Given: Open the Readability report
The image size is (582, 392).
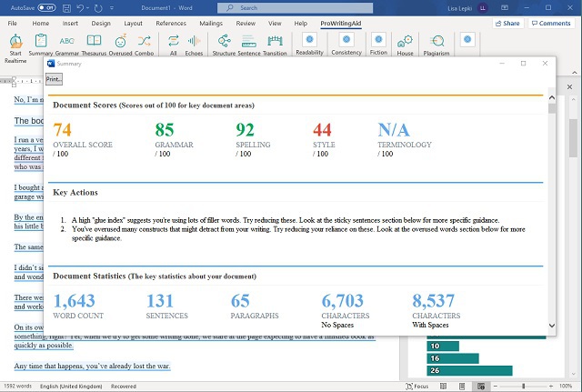Looking at the screenshot, I should coord(309,45).
